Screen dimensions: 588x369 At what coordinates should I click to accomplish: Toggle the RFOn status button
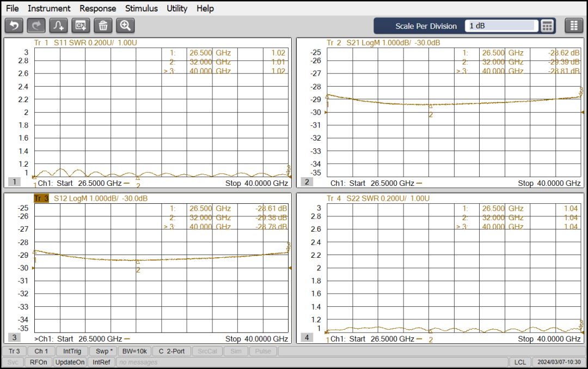pyautogui.click(x=39, y=362)
